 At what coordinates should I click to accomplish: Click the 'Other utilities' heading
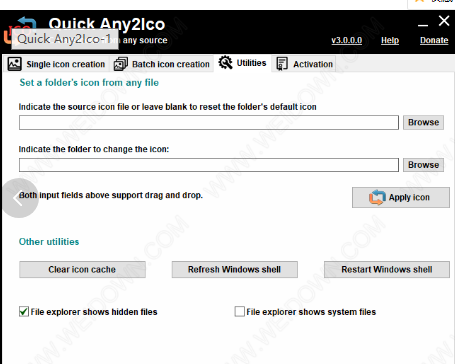click(x=49, y=242)
